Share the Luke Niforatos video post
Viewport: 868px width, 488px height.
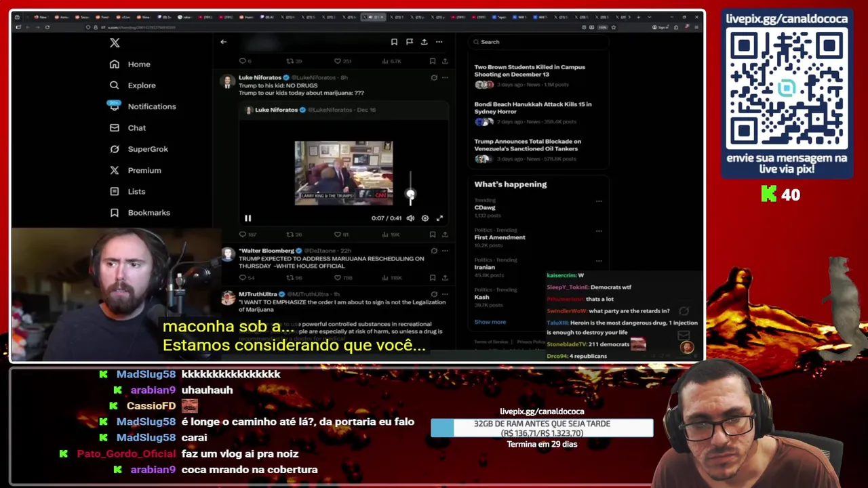pyautogui.click(x=445, y=235)
